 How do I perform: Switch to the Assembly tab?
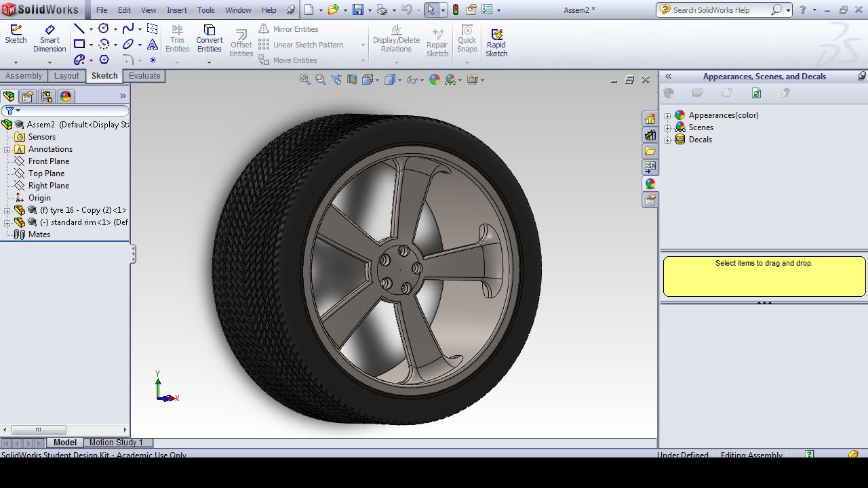(x=24, y=76)
